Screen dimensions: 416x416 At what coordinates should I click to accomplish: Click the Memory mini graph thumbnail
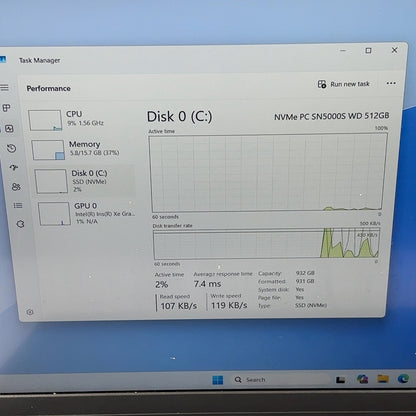click(48, 150)
